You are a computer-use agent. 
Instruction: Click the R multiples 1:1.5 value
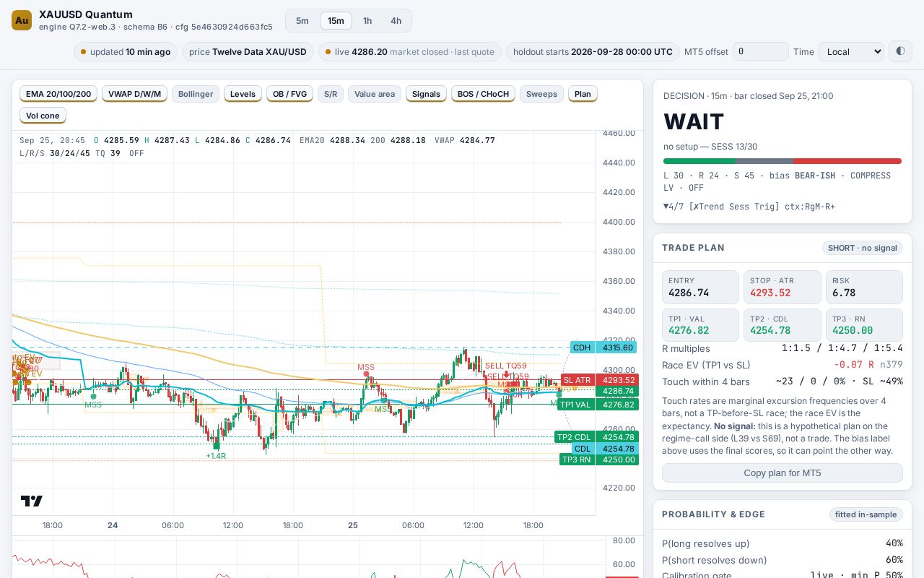(842, 348)
